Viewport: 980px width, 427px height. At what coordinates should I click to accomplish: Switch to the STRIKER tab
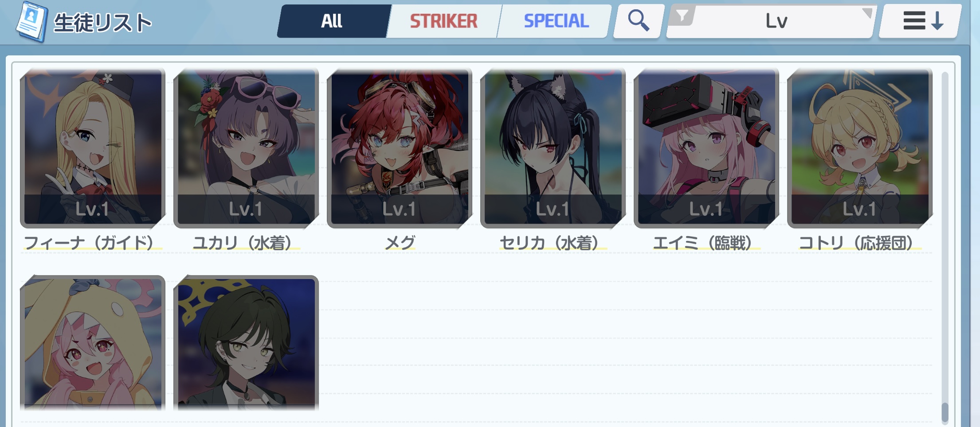coord(444,21)
